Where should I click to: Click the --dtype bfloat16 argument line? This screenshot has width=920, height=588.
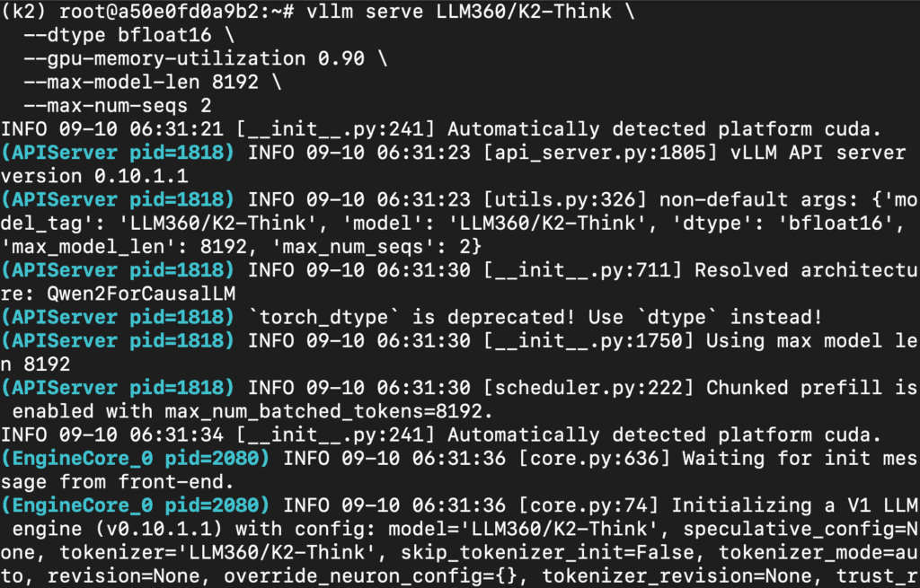pos(129,35)
